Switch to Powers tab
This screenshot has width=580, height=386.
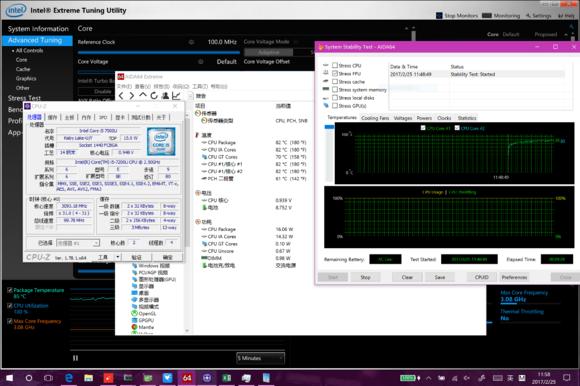[x=424, y=118]
